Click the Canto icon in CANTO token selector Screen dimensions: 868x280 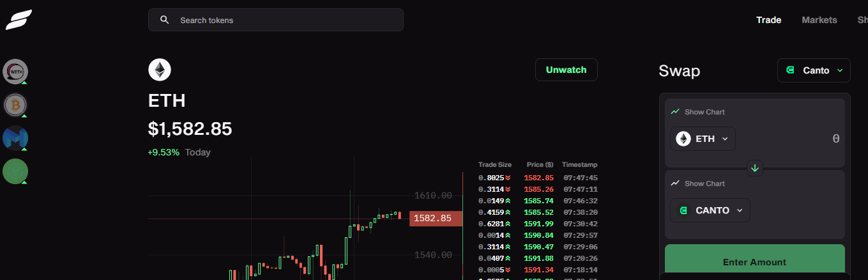pyautogui.click(x=683, y=210)
